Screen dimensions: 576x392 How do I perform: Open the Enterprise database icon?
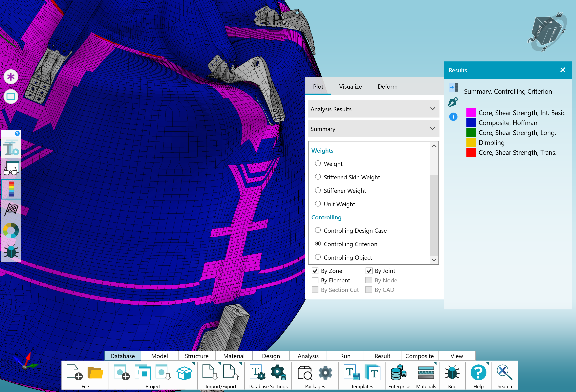[x=398, y=372]
